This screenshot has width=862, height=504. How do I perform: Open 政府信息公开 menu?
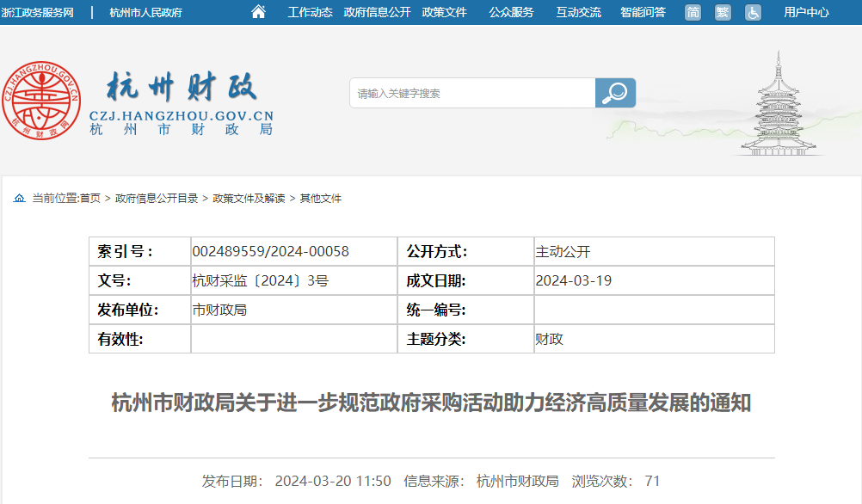[377, 12]
